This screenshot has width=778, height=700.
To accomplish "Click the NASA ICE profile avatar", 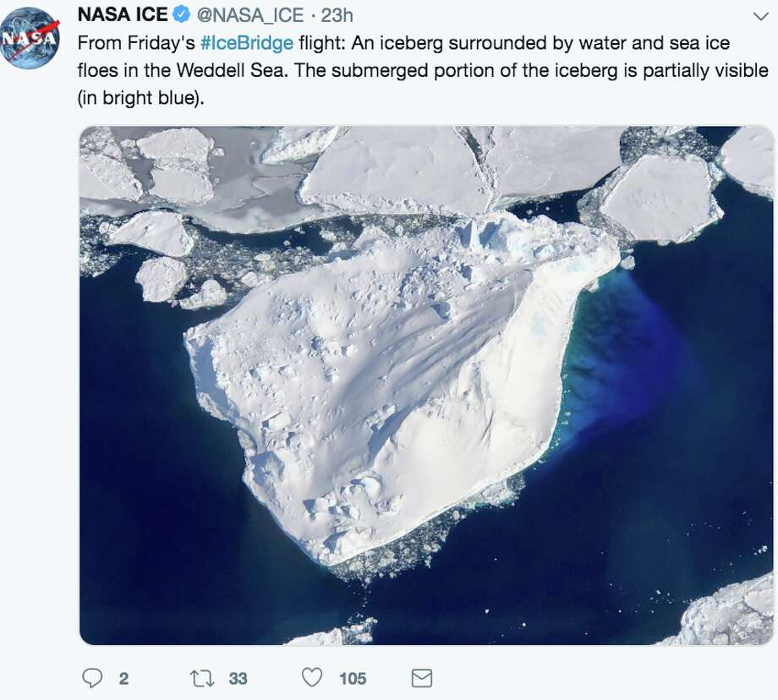I will (x=29, y=34).
